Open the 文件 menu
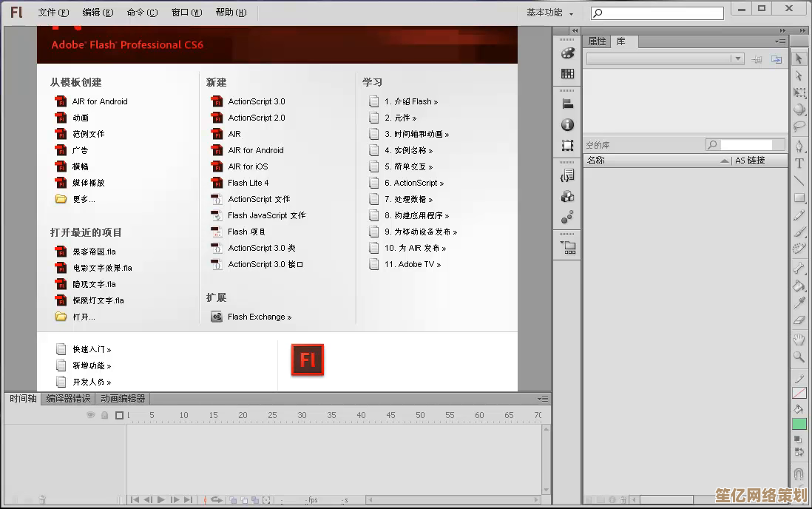The height and width of the screenshot is (509, 812). pyautogui.click(x=52, y=12)
